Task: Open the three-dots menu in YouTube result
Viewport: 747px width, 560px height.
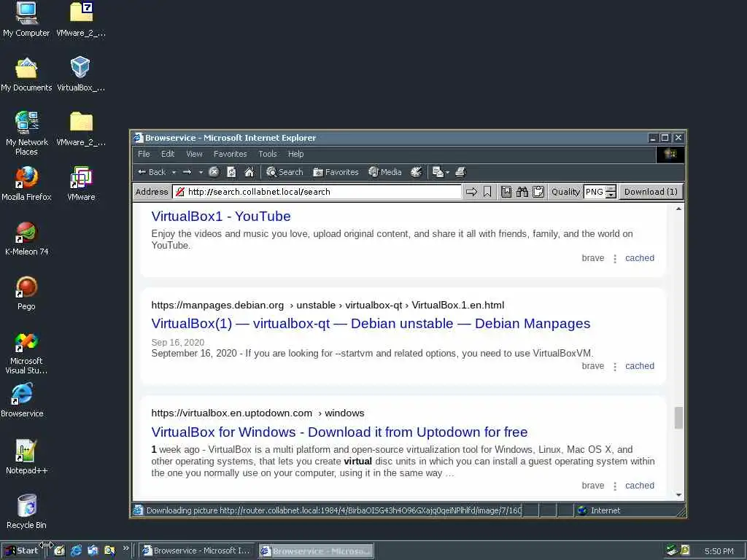Action: pyautogui.click(x=615, y=259)
